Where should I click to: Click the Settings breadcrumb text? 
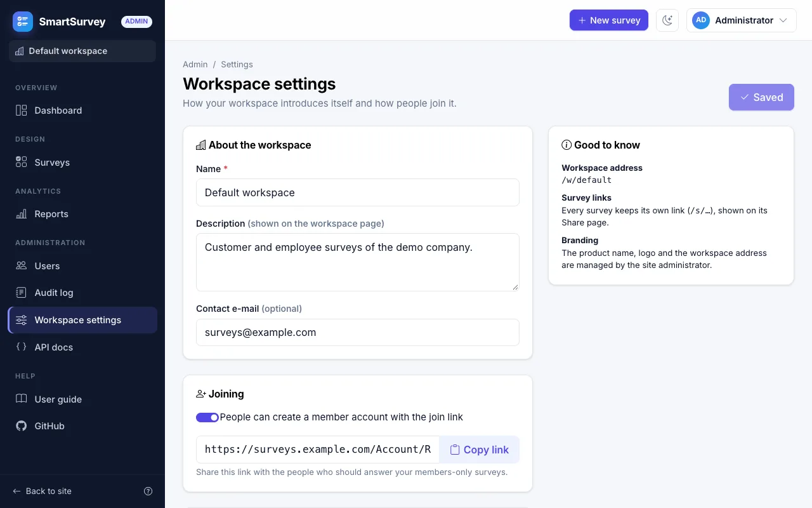pos(237,64)
